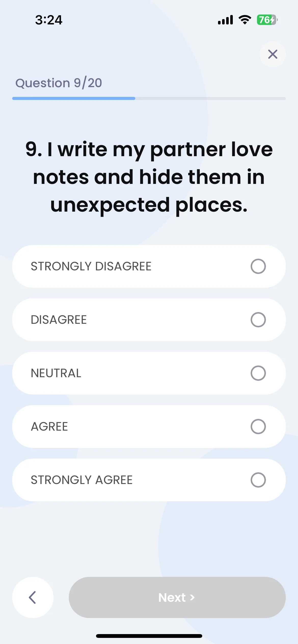The height and width of the screenshot is (644, 298).
Task: Select the Strongly Disagree radio circle
Action: 258,266
